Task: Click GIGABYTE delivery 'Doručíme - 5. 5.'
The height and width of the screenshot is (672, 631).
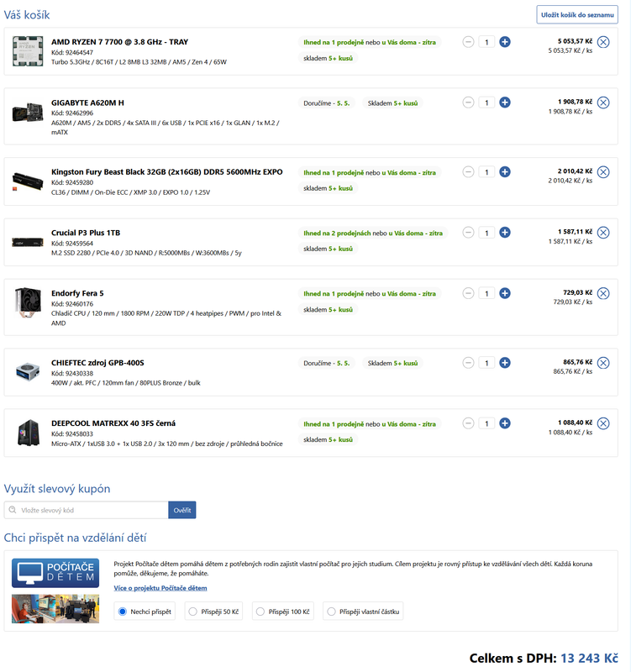Action: tap(327, 103)
